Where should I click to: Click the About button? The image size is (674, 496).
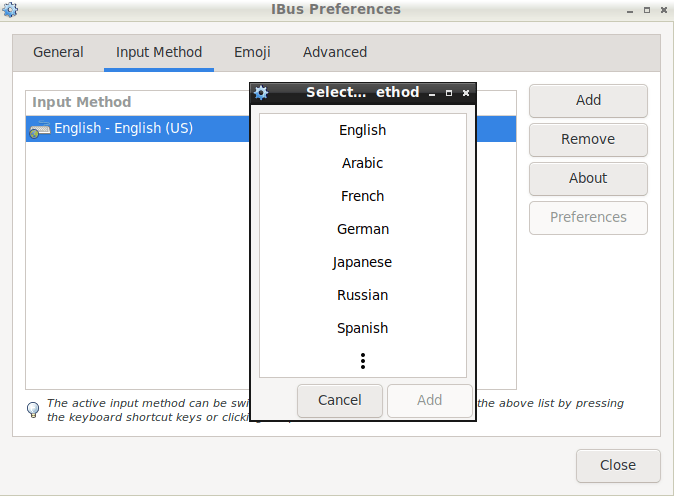tap(588, 179)
